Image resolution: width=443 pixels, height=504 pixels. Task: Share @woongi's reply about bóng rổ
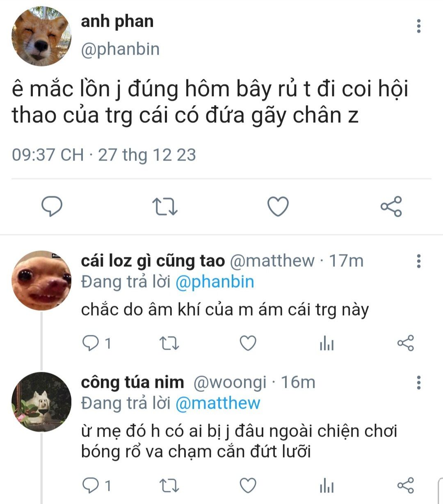[406, 486]
